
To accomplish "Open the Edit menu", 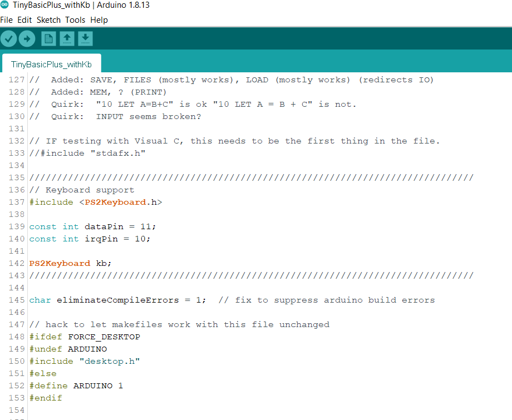I will point(24,19).
